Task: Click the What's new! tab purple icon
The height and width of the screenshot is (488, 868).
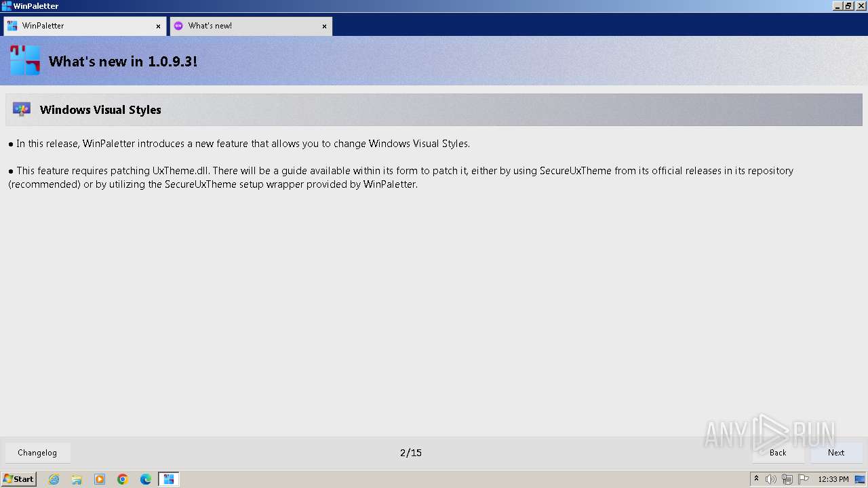Action: click(x=178, y=26)
